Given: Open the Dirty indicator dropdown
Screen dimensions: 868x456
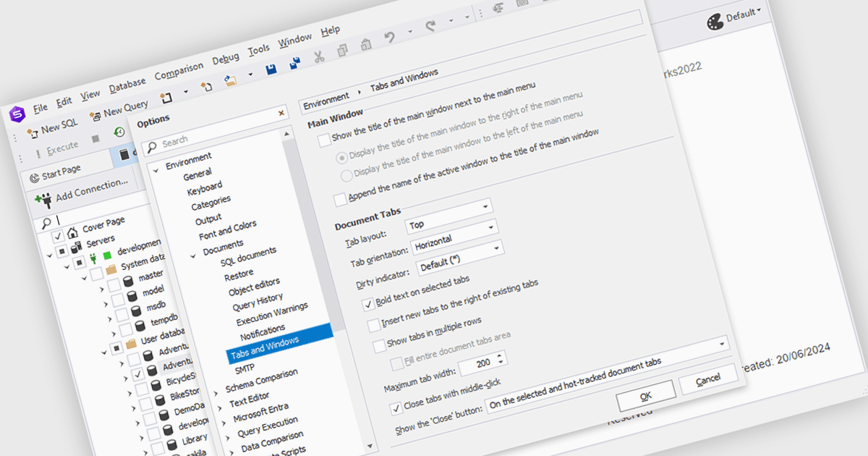Looking at the screenshot, I should click(460, 257).
